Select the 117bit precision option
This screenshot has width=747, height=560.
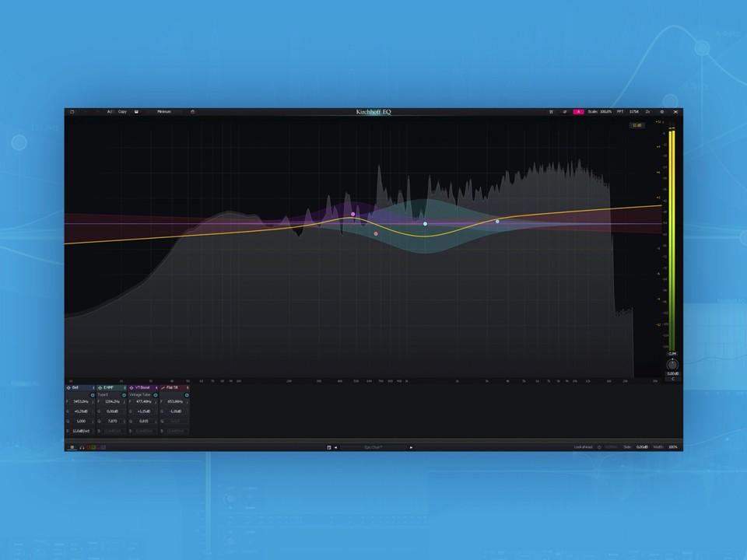pyautogui.click(x=633, y=112)
